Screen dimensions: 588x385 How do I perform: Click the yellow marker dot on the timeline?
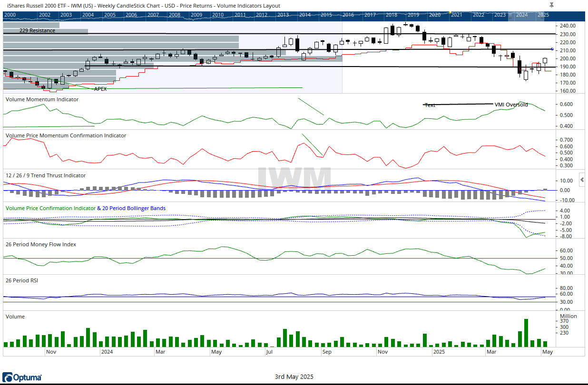coord(450,12)
